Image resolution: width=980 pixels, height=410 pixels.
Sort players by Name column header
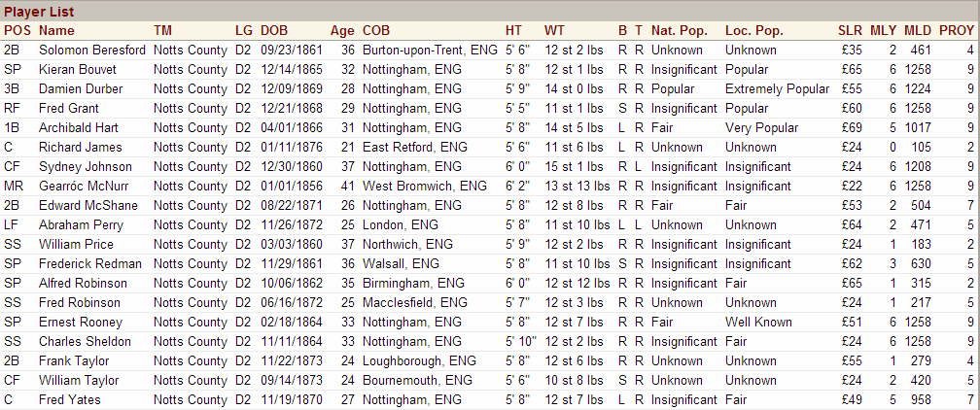(56, 31)
